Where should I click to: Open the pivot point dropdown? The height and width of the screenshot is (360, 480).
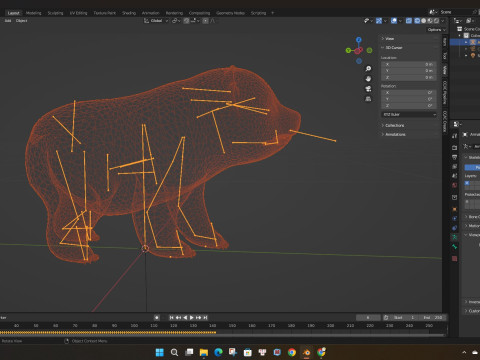click(176, 21)
